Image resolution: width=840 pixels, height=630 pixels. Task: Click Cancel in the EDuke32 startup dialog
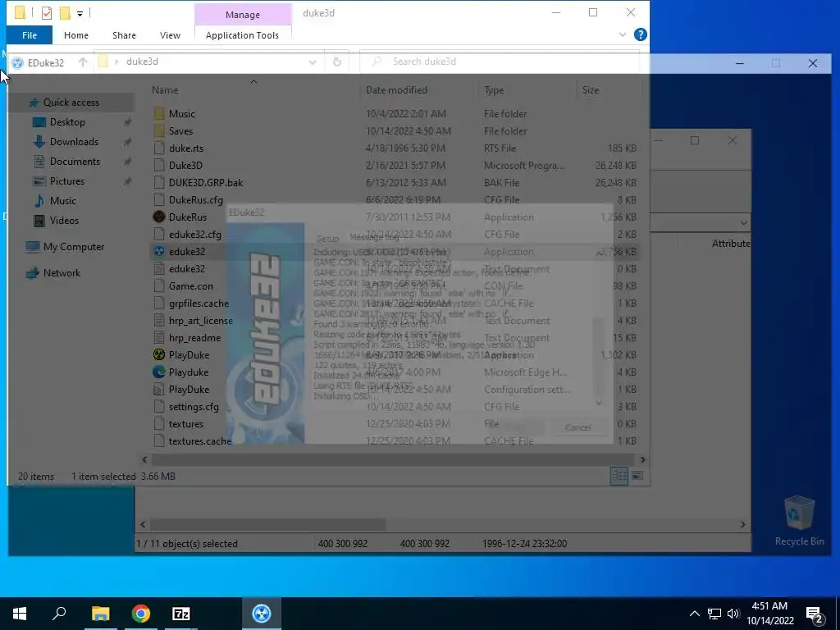point(578,427)
